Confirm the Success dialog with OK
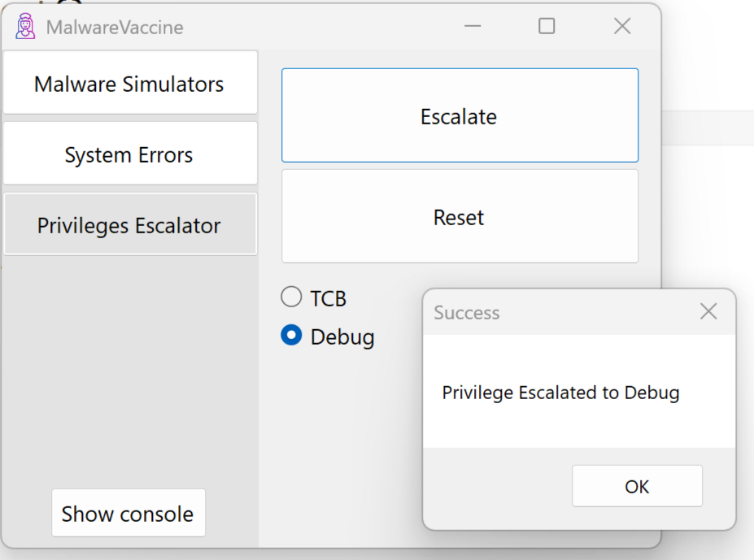This screenshot has width=754, height=560. tap(637, 486)
